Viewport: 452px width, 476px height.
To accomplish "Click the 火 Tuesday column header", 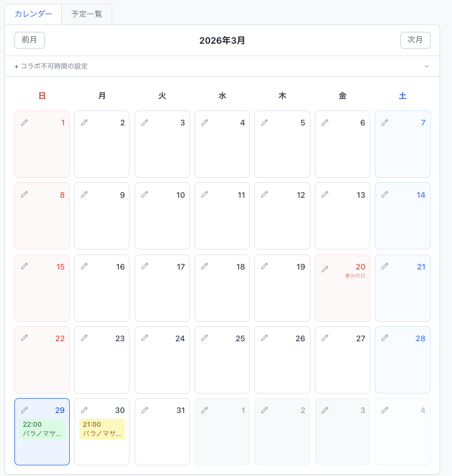I will pyautogui.click(x=162, y=96).
